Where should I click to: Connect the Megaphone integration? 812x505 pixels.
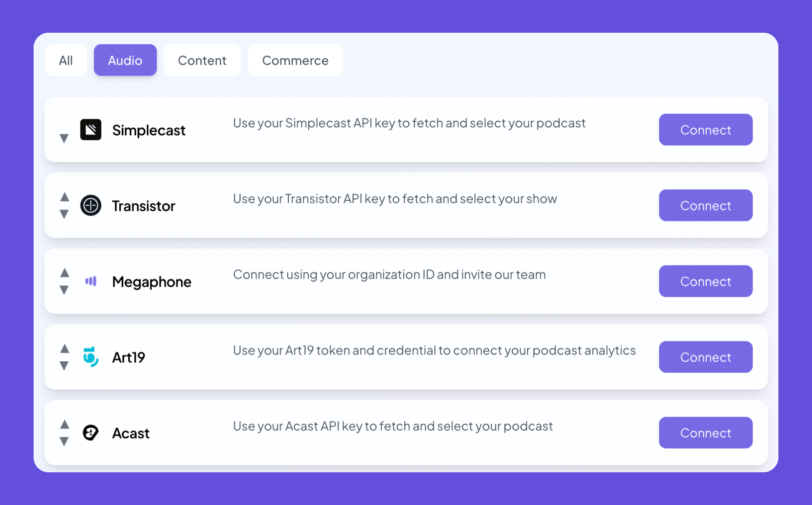[705, 281]
